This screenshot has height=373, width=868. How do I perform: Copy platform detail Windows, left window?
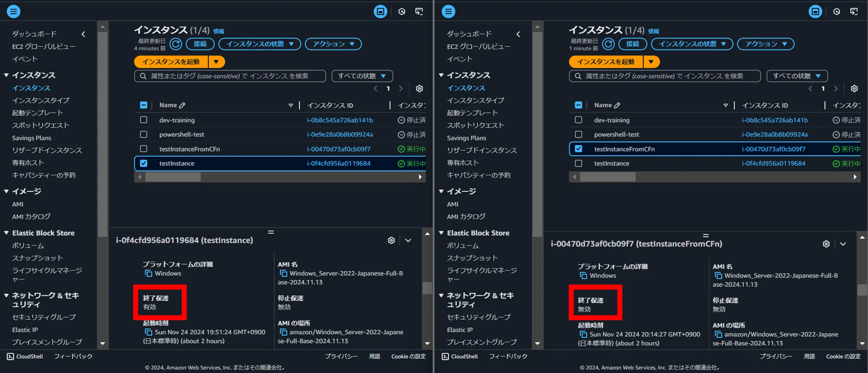click(x=148, y=273)
